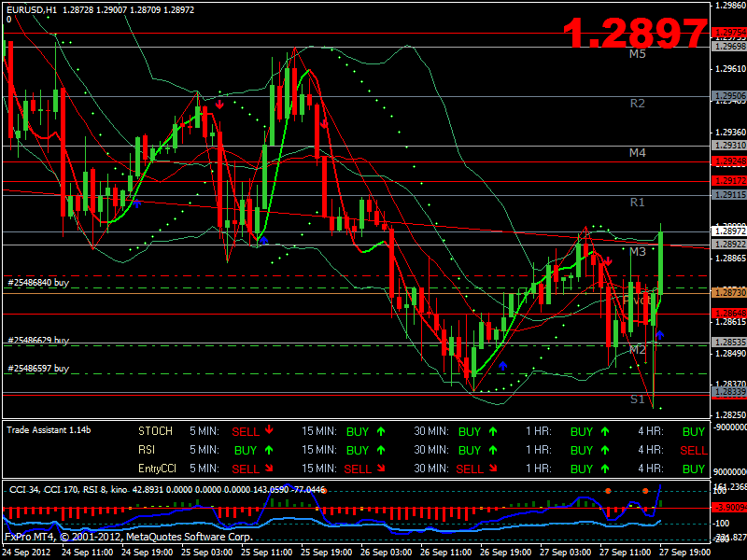
Task: Click the red 1.29248 price tag
Action: tap(729, 161)
